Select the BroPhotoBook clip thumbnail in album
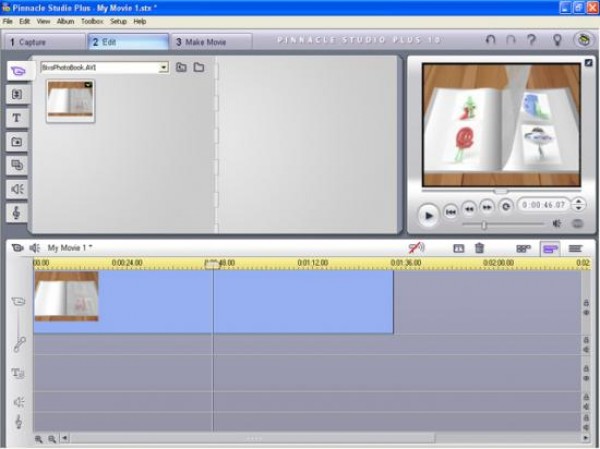 (x=71, y=101)
